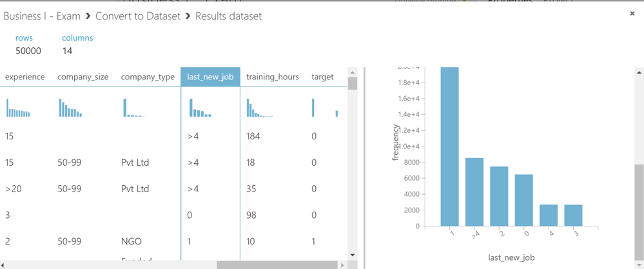
Task: Click the >4 bar in frequency chart
Action: [x=474, y=192]
